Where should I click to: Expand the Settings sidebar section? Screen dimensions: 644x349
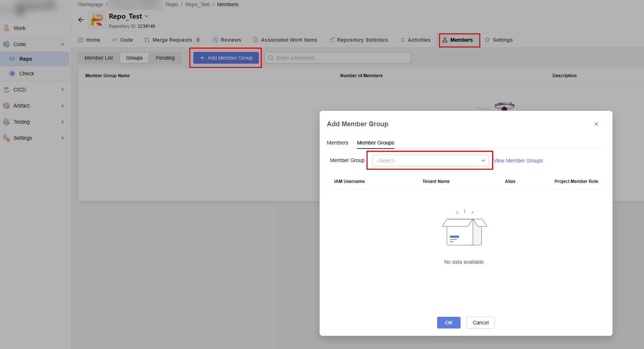[63, 138]
